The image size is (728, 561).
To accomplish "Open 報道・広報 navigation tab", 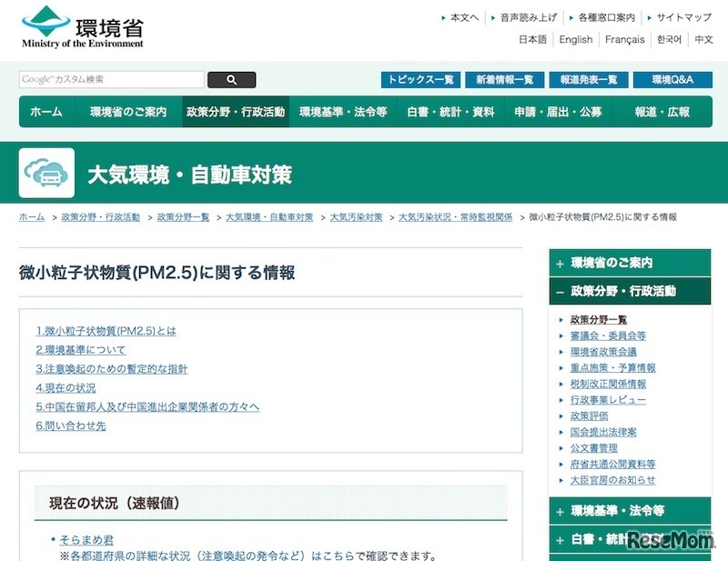I will click(662, 112).
